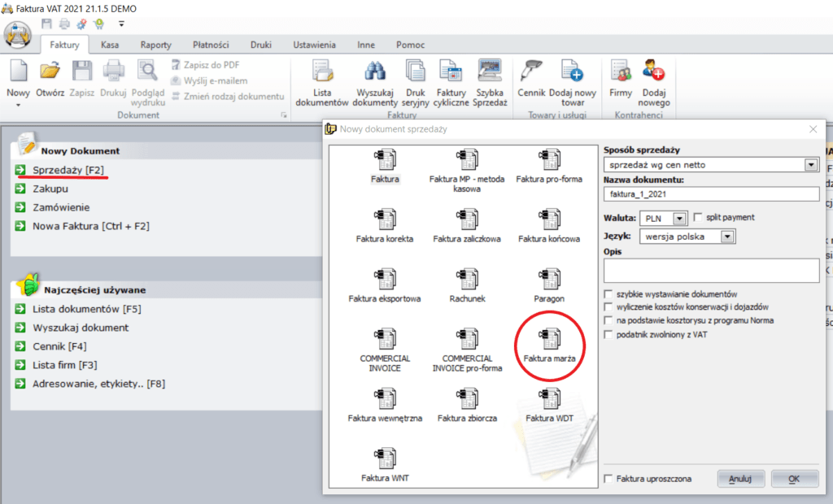Viewport: 833px width, 504px height.
Task: Check the Faktura uproszczona option
Action: [x=608, y=479]
